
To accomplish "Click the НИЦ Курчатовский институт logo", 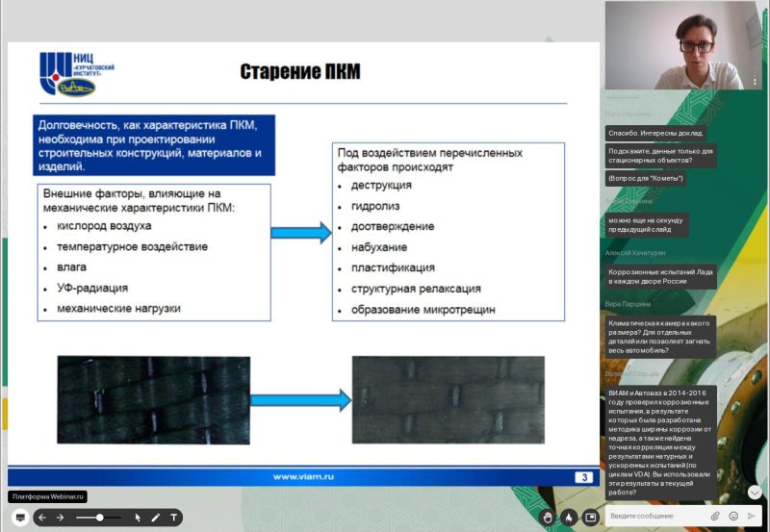I will tap(77, 74).
